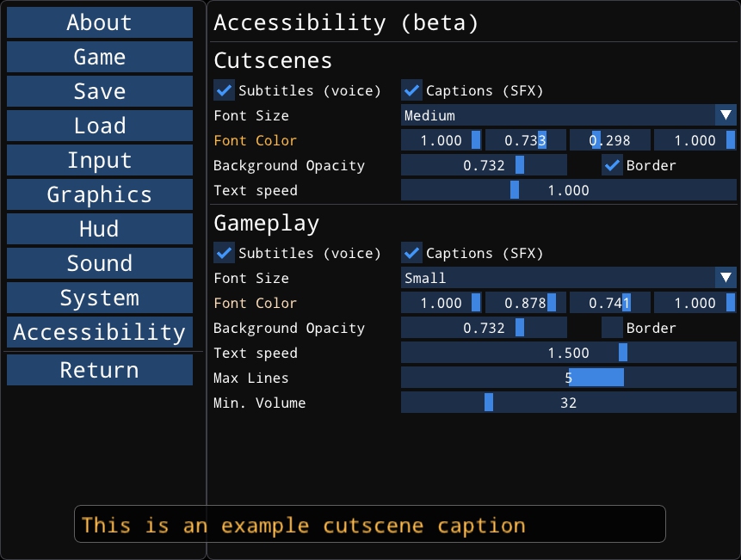Viewport: 741px width, 560px height.
Task: Click the Cutscenes section heading
Action: click(273, 61)
